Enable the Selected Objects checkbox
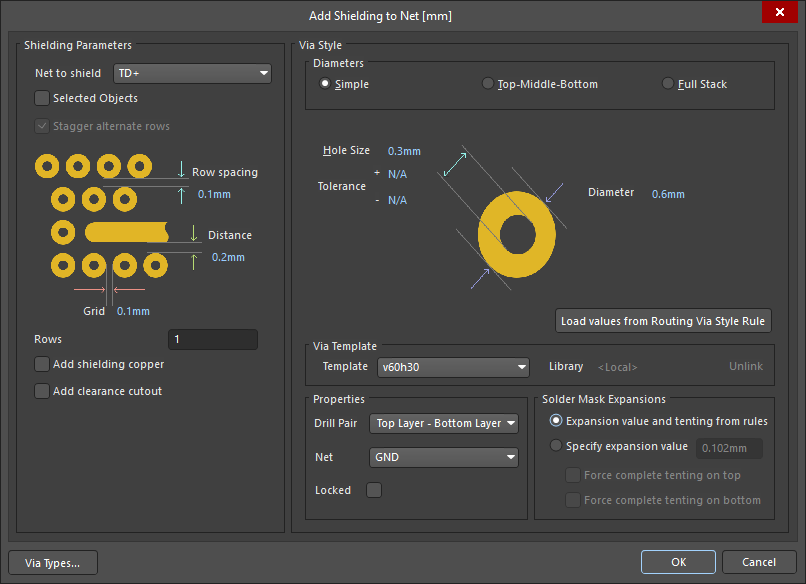Viewport: 806px width, 584px height. click(x=42, y=98)
